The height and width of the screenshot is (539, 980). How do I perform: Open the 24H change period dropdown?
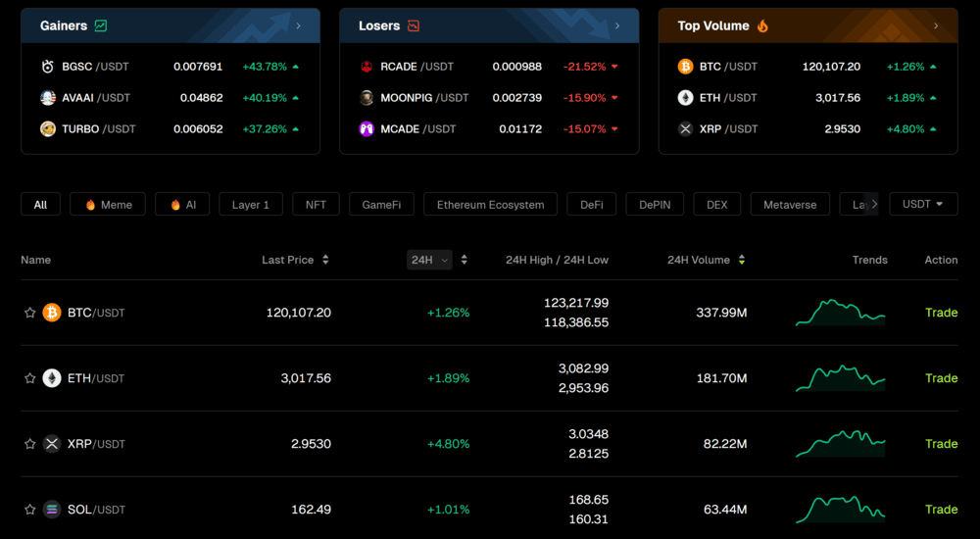point(429,260)
